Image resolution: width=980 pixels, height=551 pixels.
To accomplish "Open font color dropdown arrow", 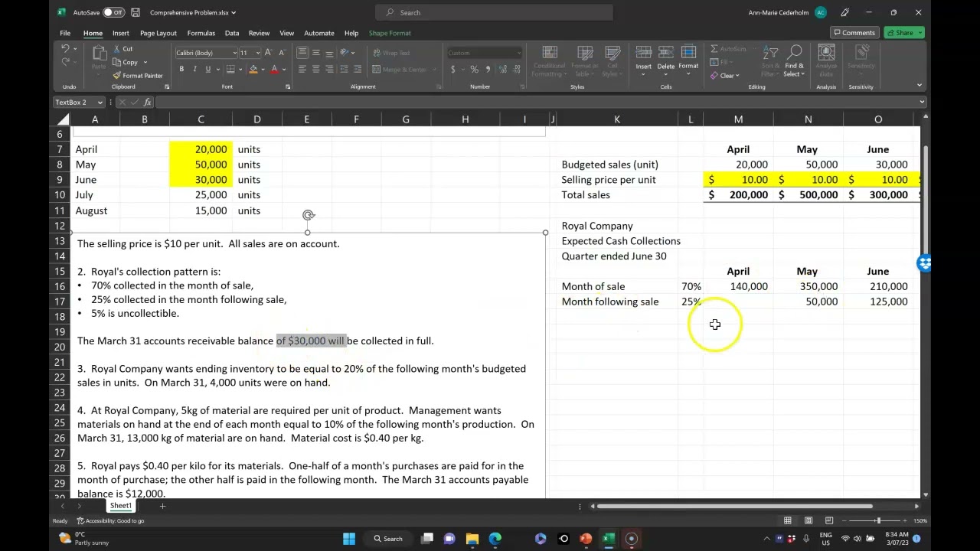I will click(283, 70).
